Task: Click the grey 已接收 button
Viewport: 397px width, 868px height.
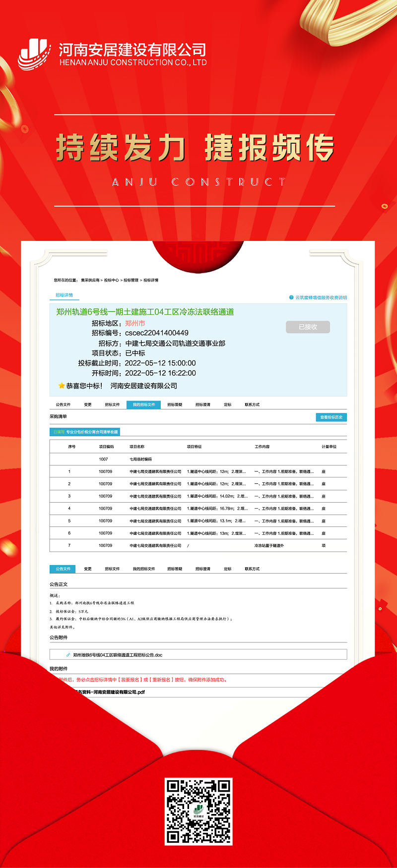Action: click(308, 327)
